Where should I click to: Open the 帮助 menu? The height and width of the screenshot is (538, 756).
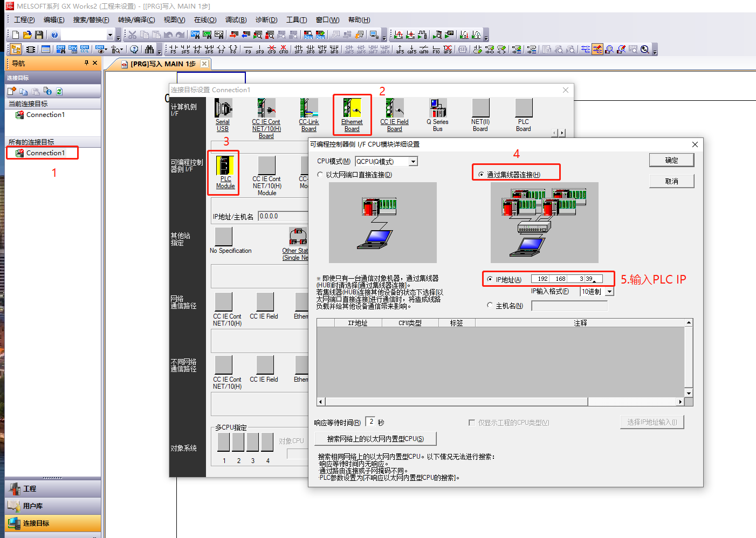click(x=359, y=20)
